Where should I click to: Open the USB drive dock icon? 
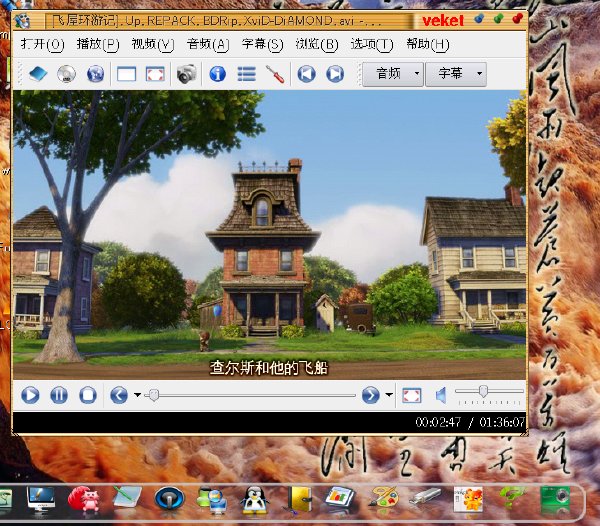425,498
